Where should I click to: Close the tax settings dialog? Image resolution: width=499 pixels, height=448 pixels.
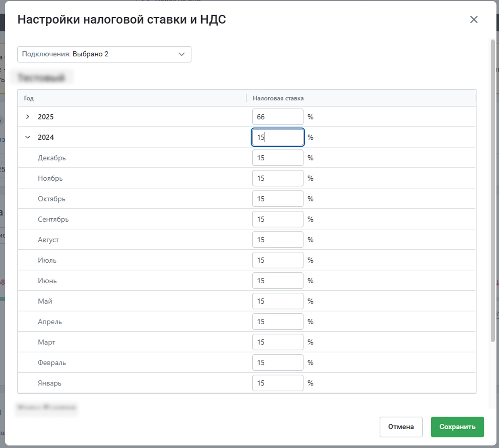pyautogui.click(x=474, y=19)
